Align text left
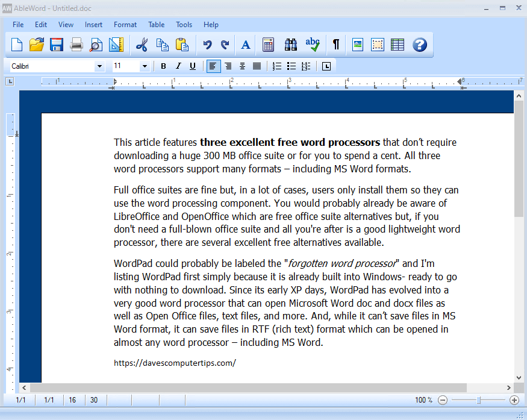Screen dimensions: 527x420 (213, 66)
